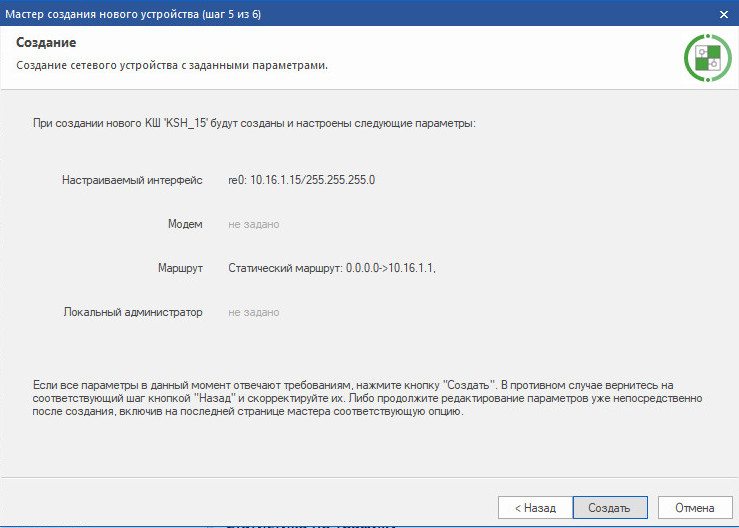
Task: Click the Модем 'не задано' value
Action: pyautogui.click(x=253, y=224)
